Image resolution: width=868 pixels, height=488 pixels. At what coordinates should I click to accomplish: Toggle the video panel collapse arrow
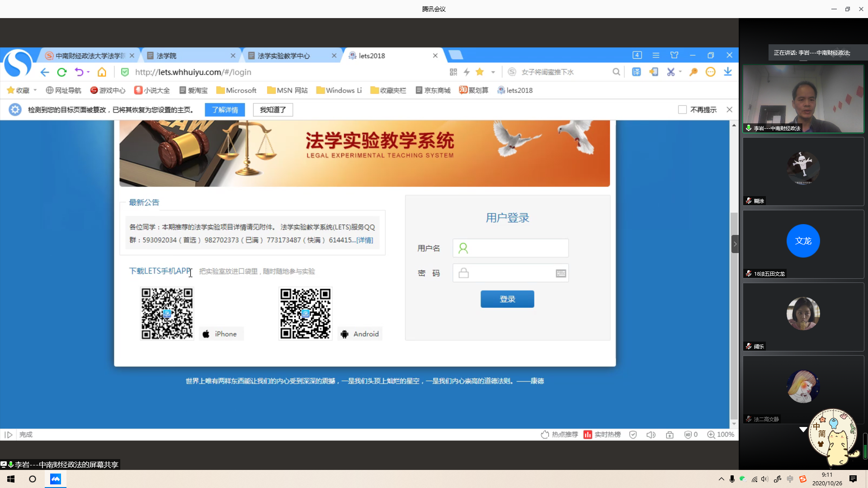(x=735, y=244)
